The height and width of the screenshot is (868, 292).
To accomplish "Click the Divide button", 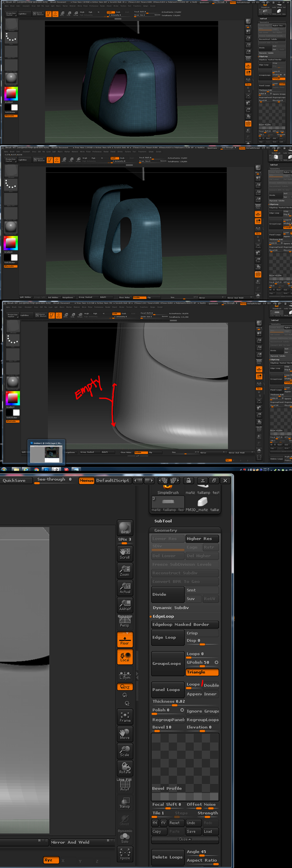I will (168, 594).
